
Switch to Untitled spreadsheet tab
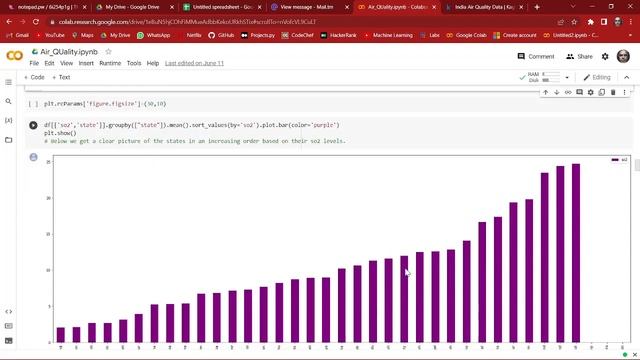(222, 7)
